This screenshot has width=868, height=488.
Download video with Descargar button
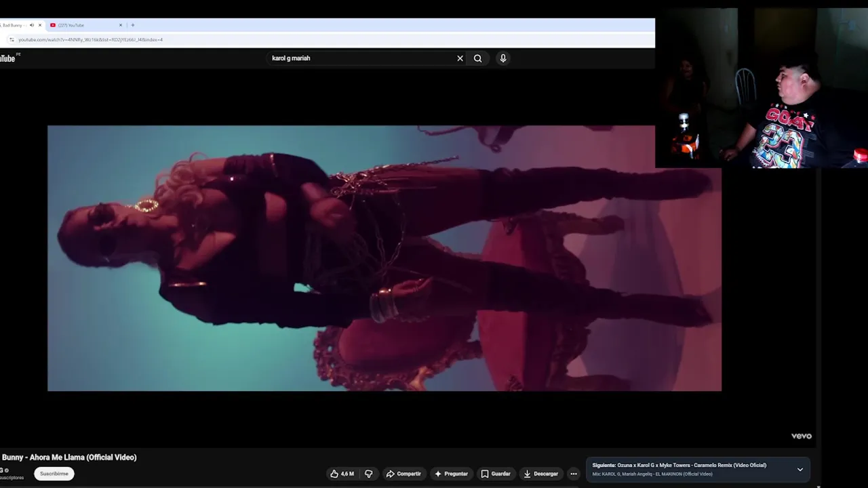click(541, 474)
